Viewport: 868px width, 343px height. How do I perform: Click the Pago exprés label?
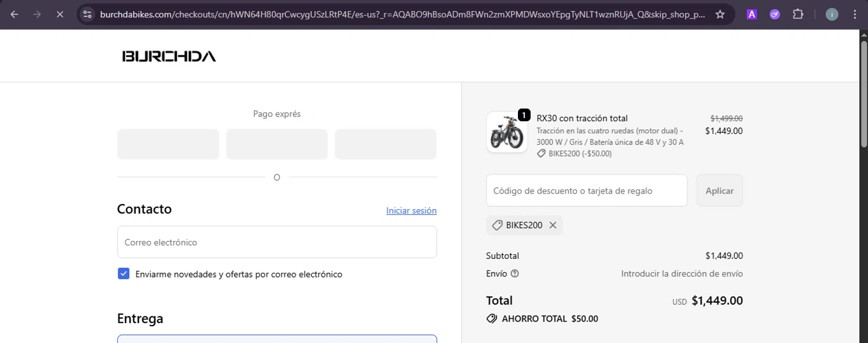[x=277, y=114]
